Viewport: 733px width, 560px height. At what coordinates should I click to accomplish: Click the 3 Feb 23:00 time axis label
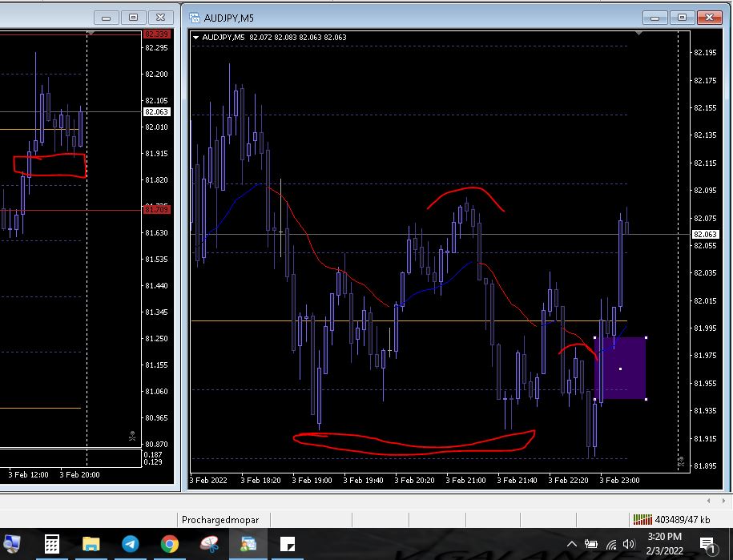(x=619, y=480)
